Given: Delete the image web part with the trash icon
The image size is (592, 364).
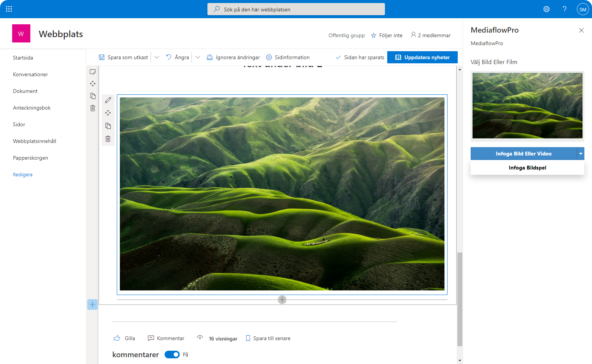Looking at the screenshot, I should pos(108,139).
